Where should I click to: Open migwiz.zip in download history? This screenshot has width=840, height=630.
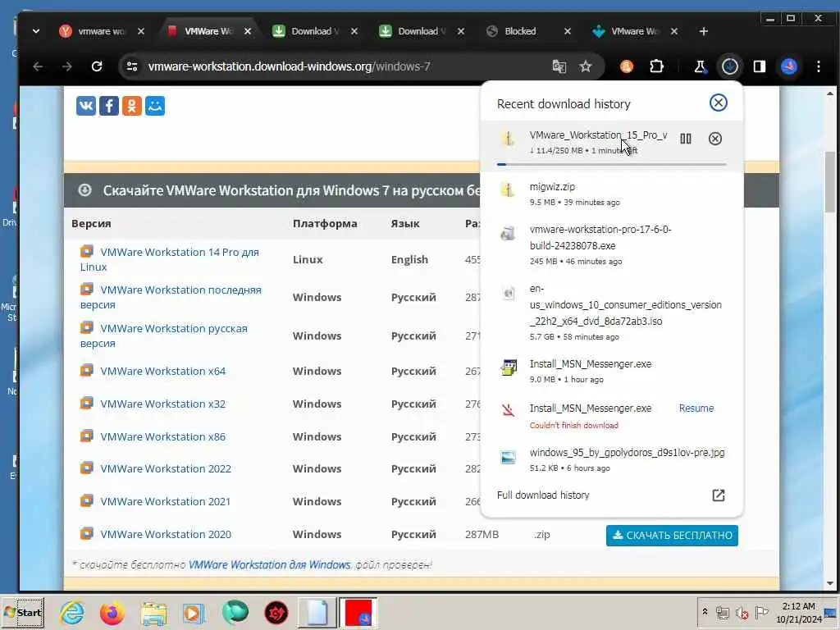click(x=612, y=194)
